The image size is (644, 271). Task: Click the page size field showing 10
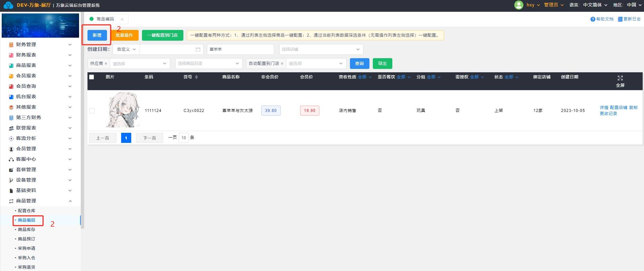pos(184,138)
